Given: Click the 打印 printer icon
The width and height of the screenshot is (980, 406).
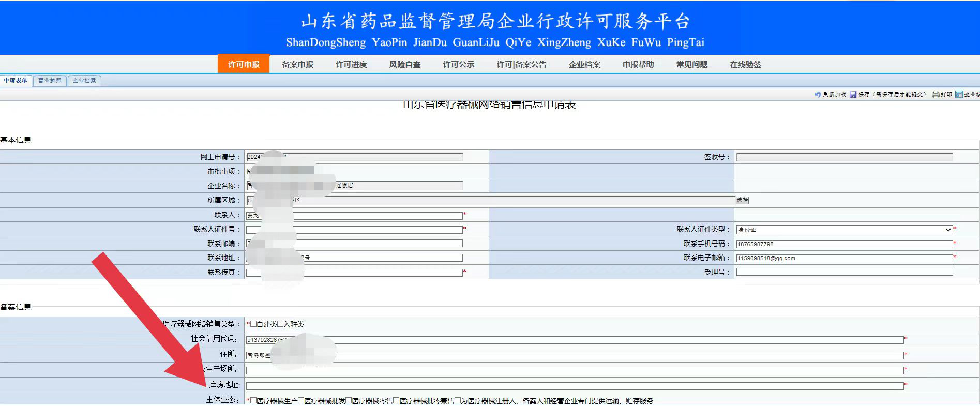Looking at the screenshot, I should pos(936,94).
